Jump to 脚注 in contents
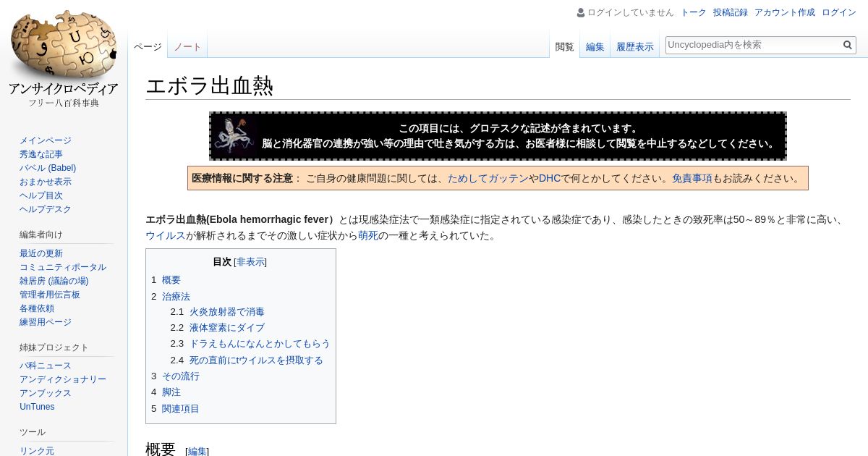The width and height of the screenshot is (868, 456). pyautogui.click(x=171, y=392)
